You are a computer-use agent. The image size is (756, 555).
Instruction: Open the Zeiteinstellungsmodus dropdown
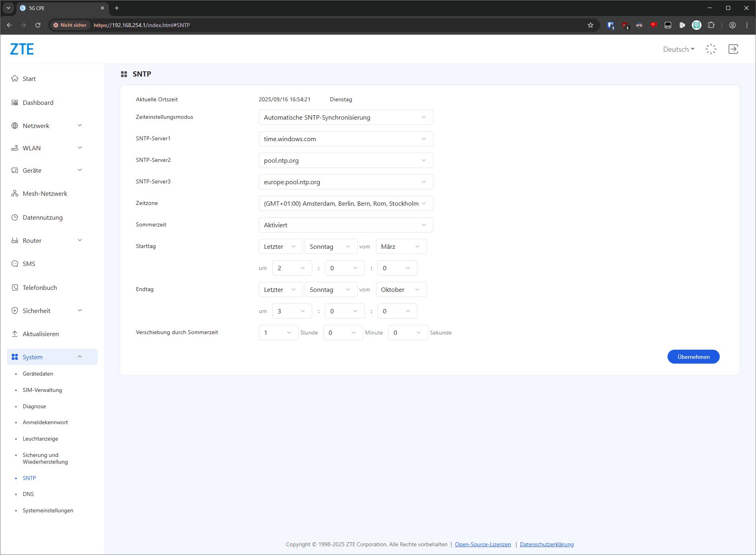tap(346, 117)
